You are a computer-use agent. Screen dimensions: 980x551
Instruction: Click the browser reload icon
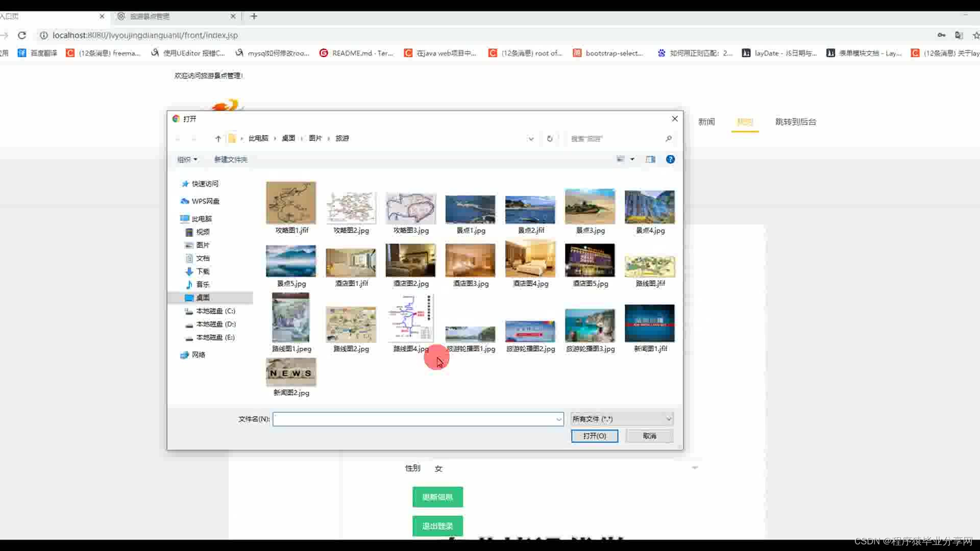[22, 35]
